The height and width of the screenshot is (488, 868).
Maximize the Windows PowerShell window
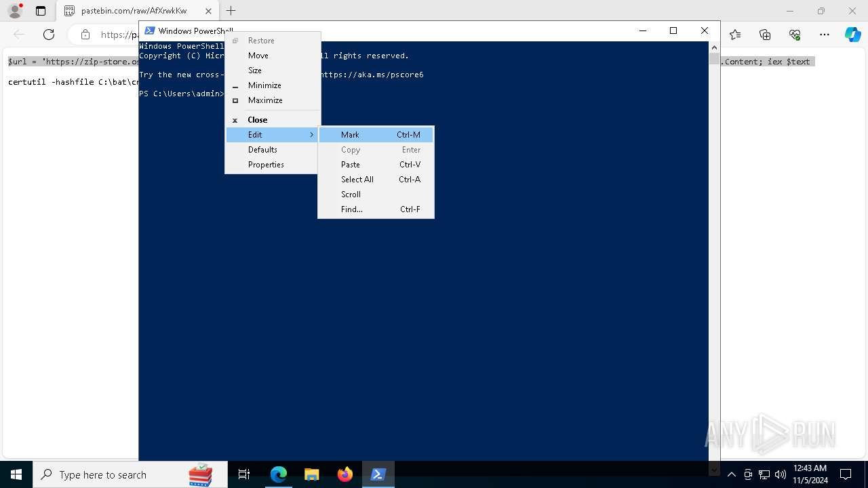[x=673, y=30]
